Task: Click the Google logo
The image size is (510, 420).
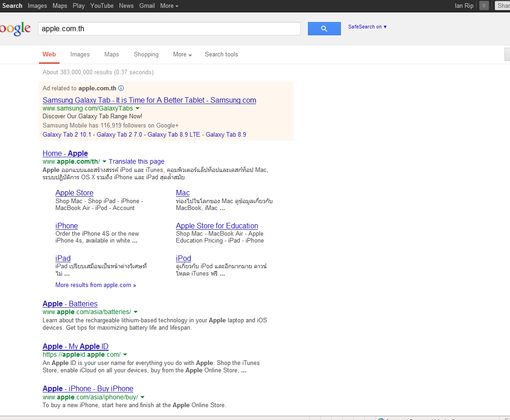Action: [15, 28]
